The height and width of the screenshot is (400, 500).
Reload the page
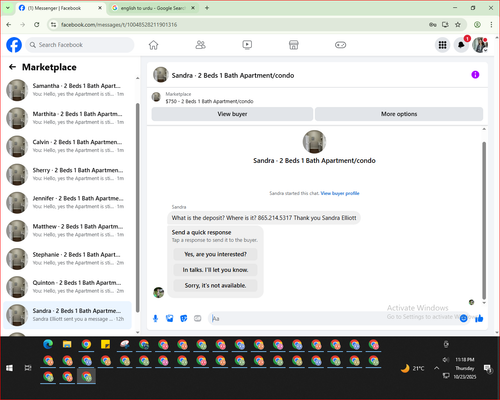(37, 24)
